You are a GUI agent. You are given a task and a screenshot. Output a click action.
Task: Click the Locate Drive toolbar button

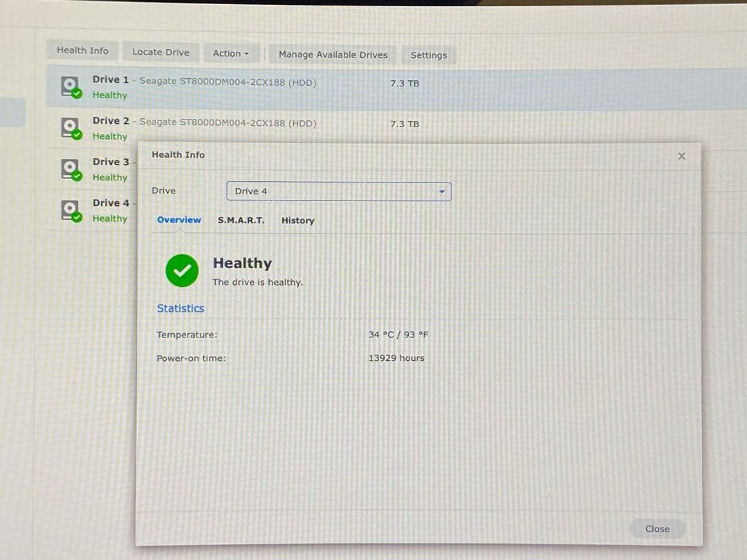[160, 52]
